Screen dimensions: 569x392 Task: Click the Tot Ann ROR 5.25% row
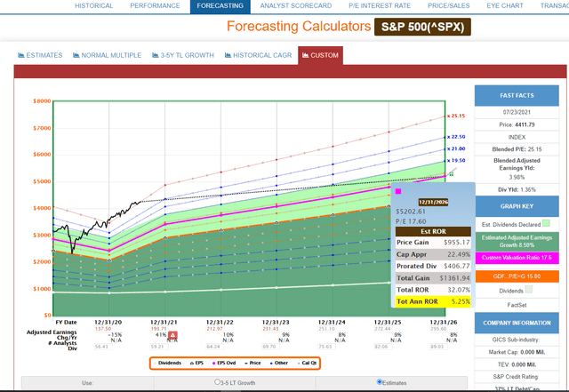tap(433, 301)
